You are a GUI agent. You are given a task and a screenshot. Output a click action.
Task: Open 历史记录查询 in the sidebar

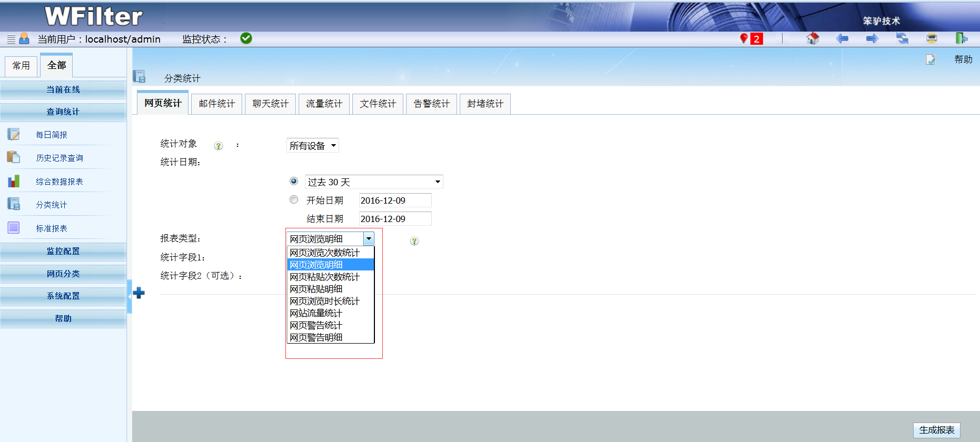[59, 158]
